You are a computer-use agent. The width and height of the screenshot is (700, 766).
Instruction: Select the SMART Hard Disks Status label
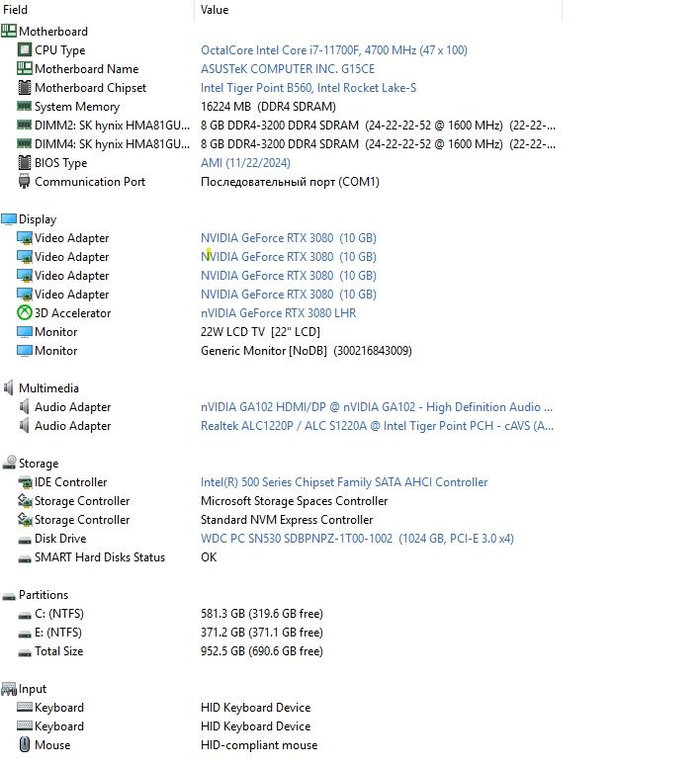click(x=100, y=557)
